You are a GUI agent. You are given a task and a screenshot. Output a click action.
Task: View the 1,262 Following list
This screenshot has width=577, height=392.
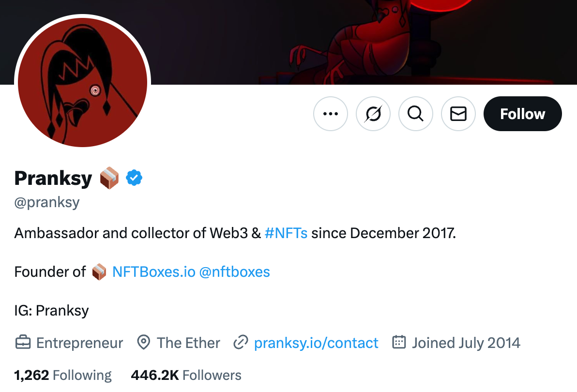click(62, 375)
